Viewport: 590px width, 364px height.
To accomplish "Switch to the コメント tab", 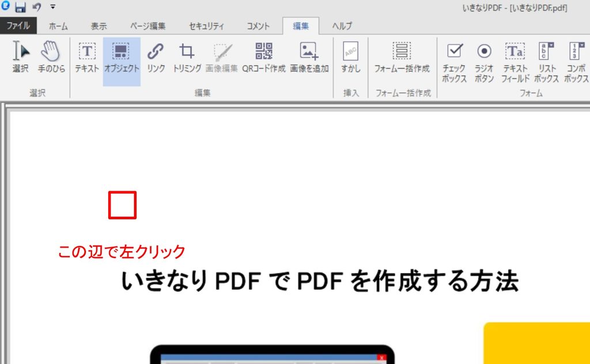I will tap(258, 26).
